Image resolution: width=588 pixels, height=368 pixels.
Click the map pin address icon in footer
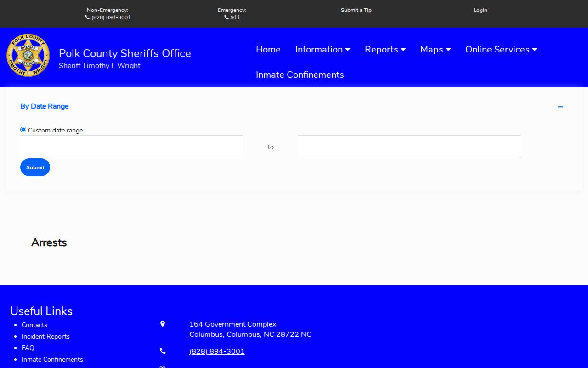point(163,324)
